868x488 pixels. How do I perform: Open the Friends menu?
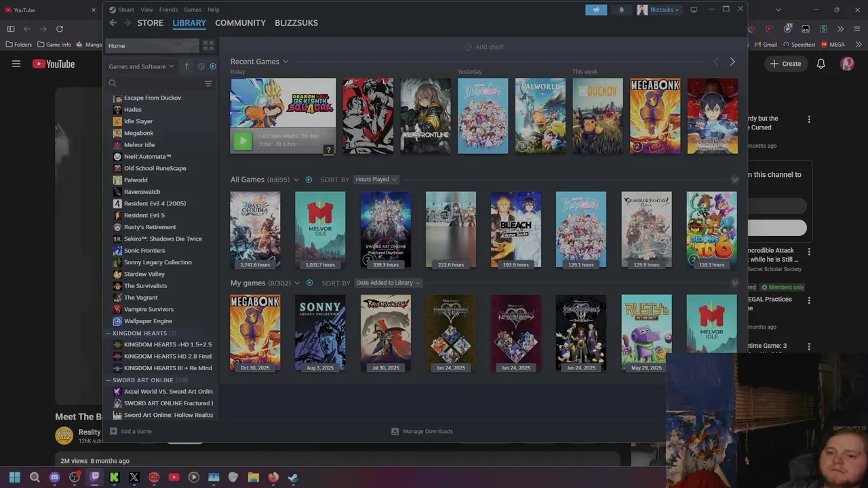tap(168, 9)
